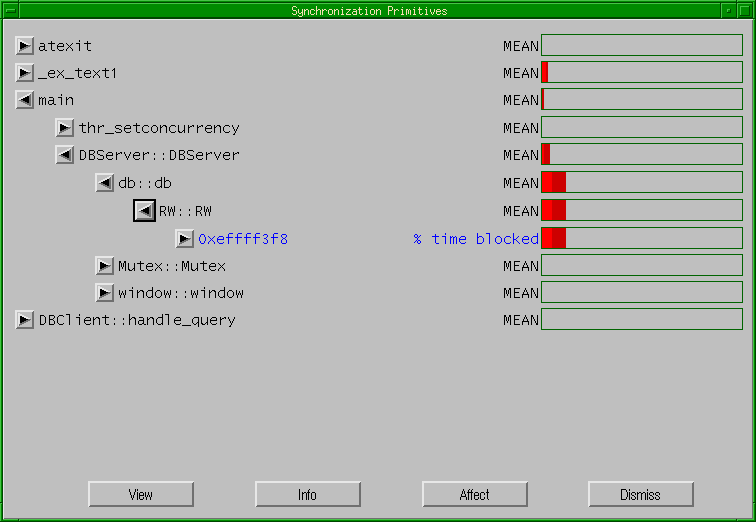
Task: Dismiss the Synchronization Primitives dialog
Action: tap(640, 494)
